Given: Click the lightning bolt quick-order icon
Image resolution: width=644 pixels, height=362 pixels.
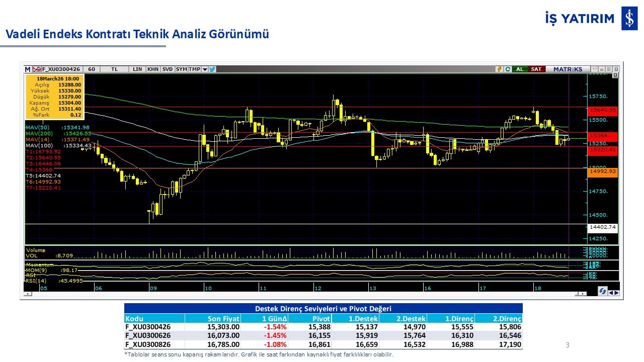Looking at the screenshot, I should [x=499, y=69].
